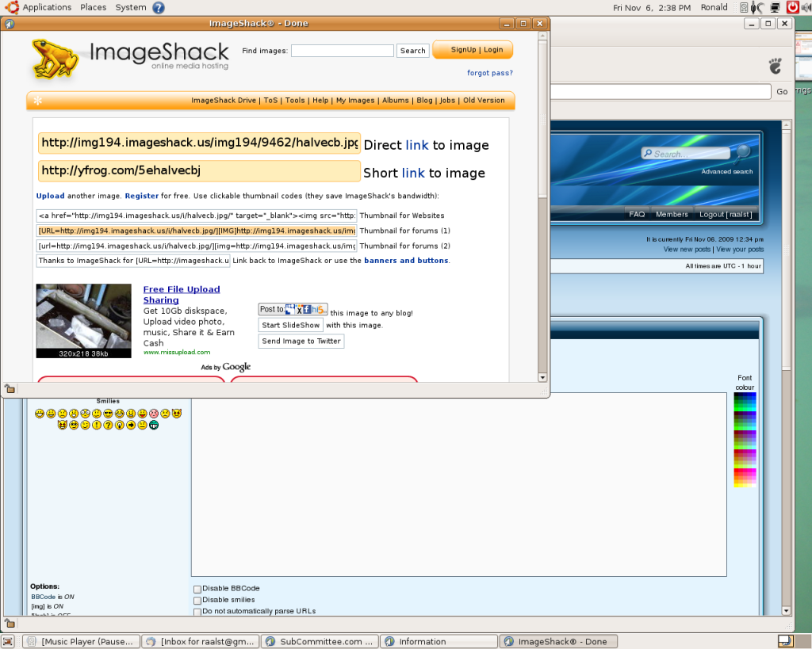Click Logout [raalst] in the forum header
Image resolution: width=812 pixels, height=649 pixels.
pos(726,214)
